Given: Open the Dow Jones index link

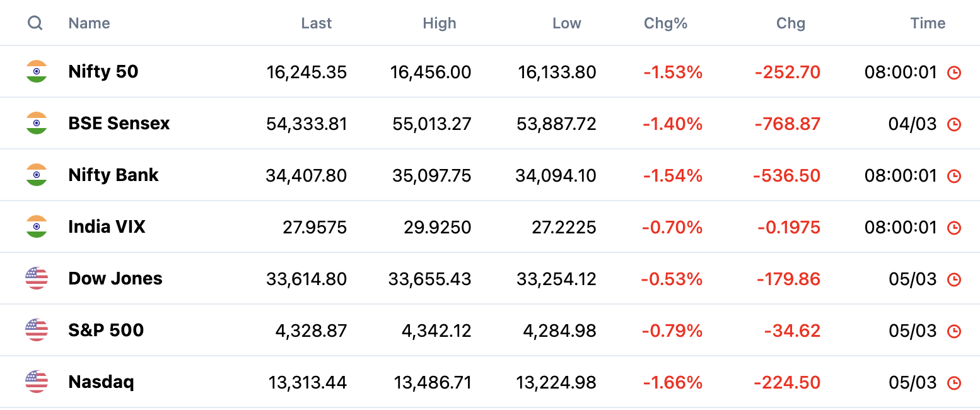Looking at the screenshot, I should click(x=115, y=278).
